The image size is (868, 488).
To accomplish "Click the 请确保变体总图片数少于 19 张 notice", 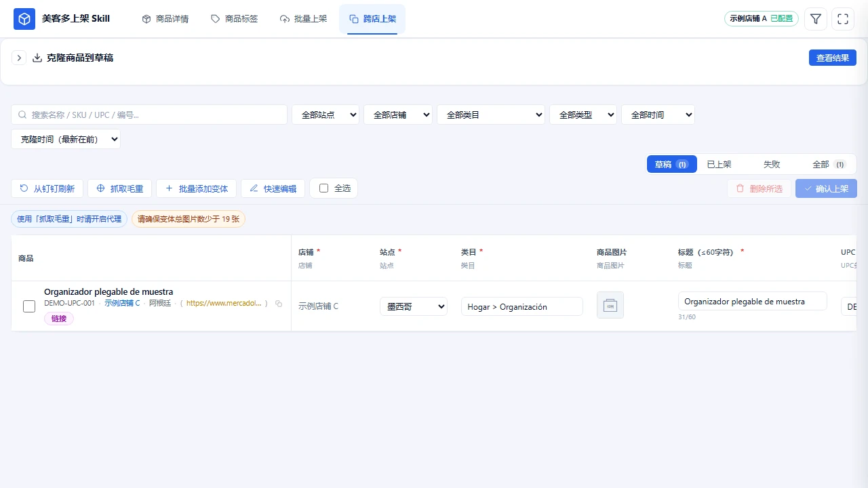I will [189, 219].
